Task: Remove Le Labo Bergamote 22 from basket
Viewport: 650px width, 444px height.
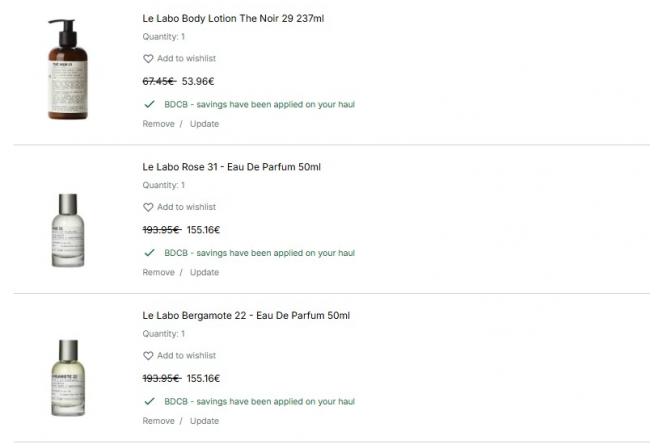Action: pos(158,421)
